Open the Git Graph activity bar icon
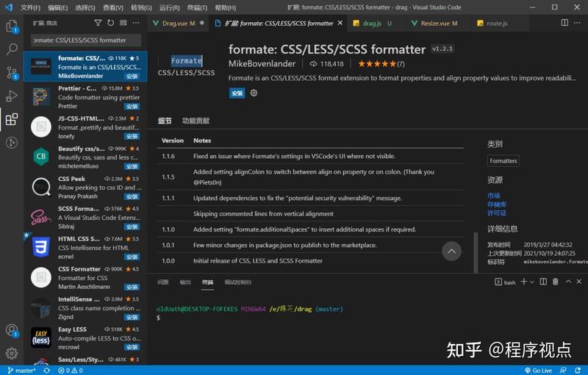 (12, 143)
